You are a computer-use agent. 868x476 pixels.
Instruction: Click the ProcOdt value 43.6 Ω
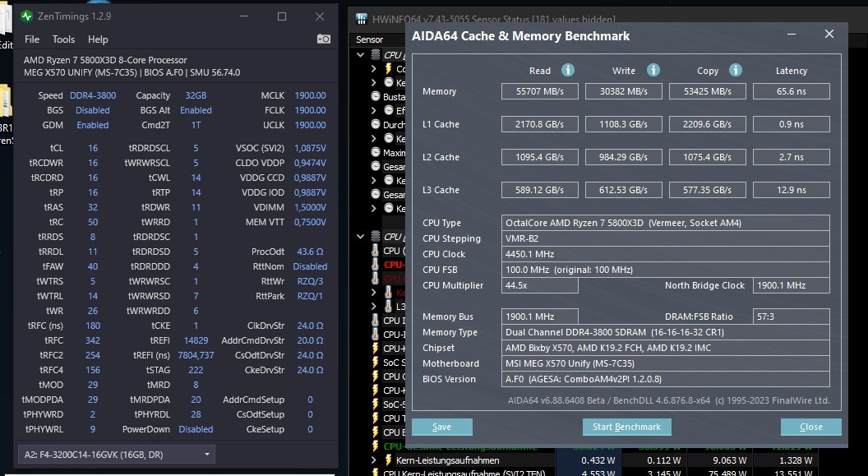tap(310, 252)
